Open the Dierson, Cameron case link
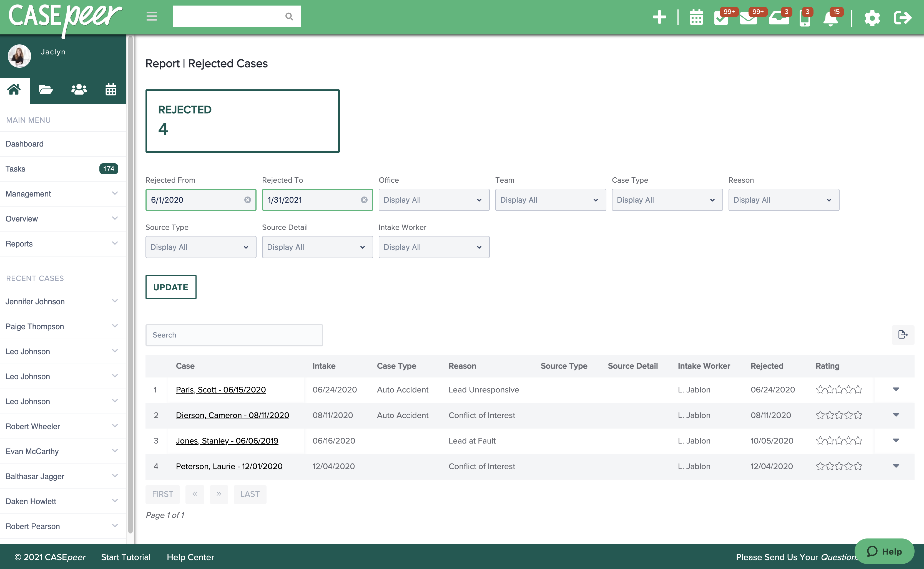Viewport: 924px width, 569px height. coord(232,415)
